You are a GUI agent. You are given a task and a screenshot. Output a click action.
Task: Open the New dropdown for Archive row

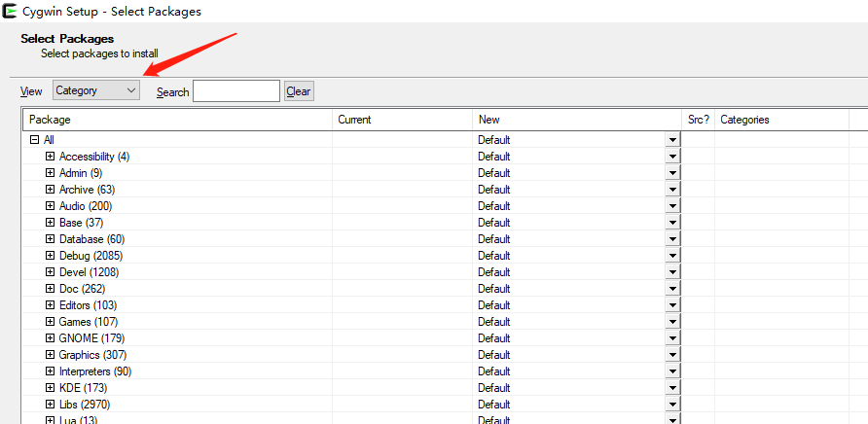point(672,190)
